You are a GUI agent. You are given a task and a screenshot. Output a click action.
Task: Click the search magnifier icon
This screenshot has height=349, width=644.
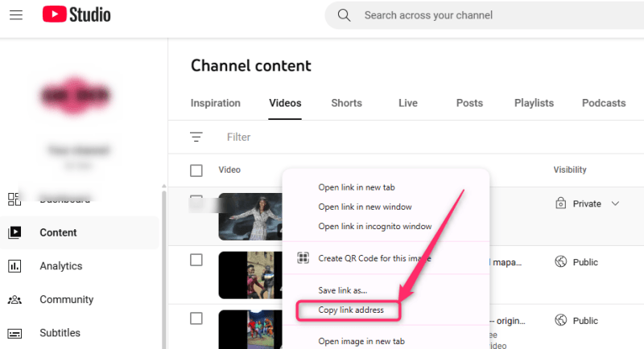pyautogui.click(x=344, y=15)
